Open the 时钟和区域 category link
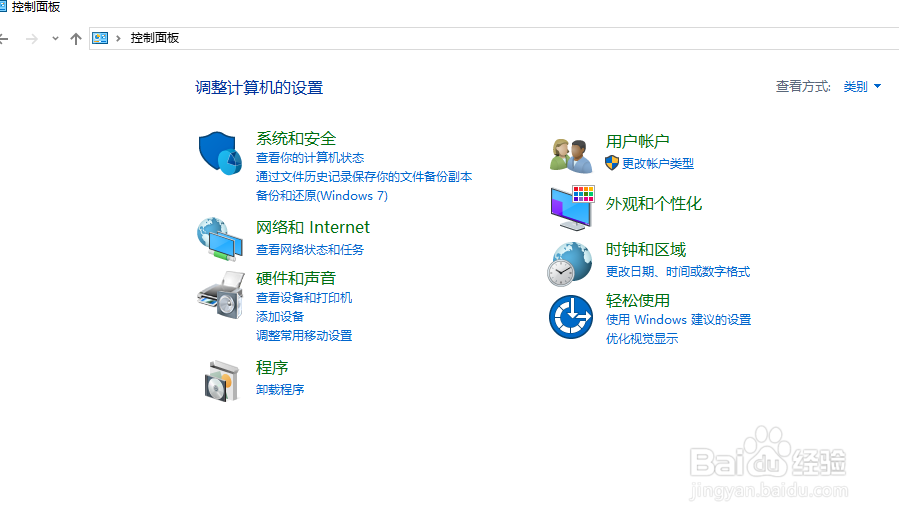The width and height of the screenshot is (899, 522). [646, 250]
